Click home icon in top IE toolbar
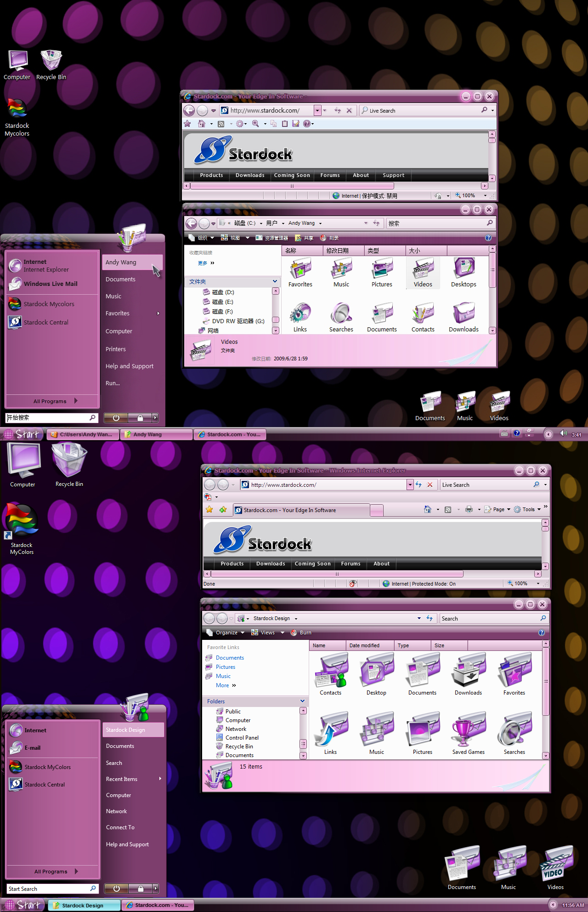This screenshot has height=912, width=588. 201,124
